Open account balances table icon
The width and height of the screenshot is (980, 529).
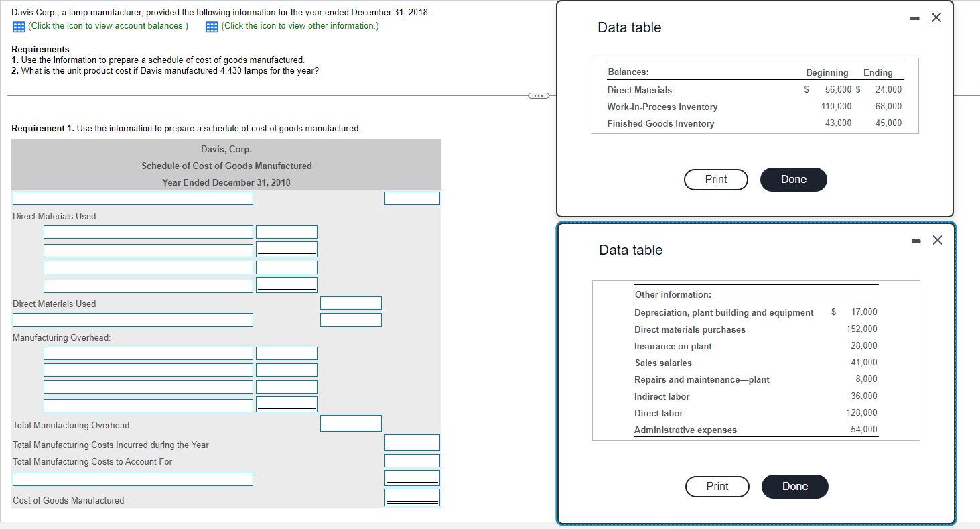click(18, 26)
